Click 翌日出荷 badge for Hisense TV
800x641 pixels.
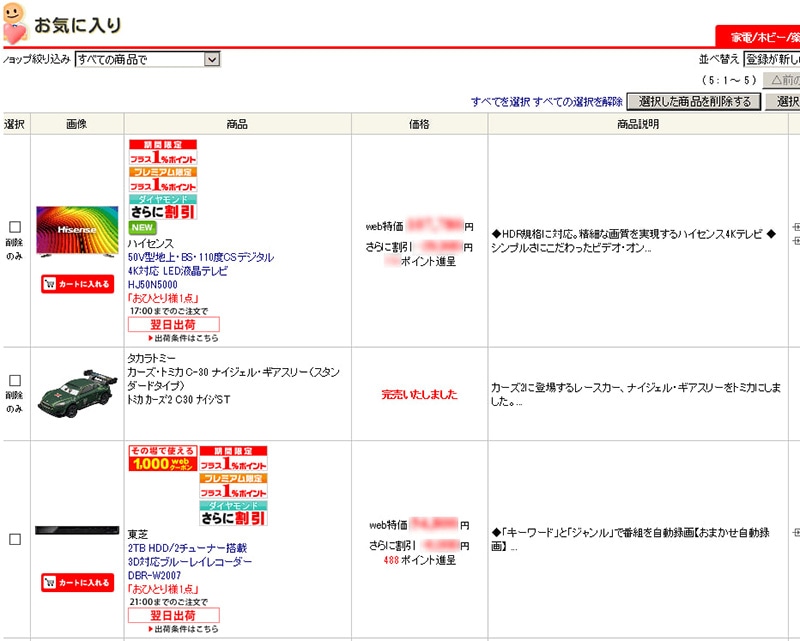[173, 325]
